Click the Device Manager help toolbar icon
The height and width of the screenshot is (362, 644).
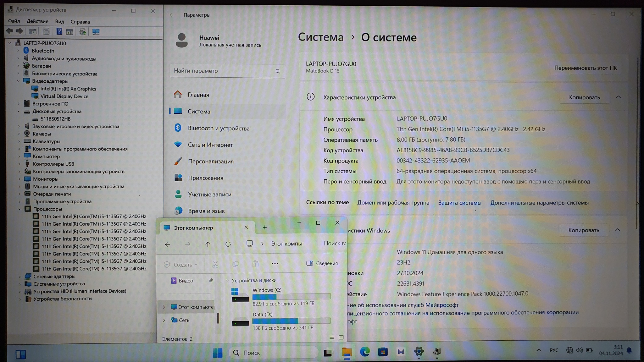(x=59, y=31)
